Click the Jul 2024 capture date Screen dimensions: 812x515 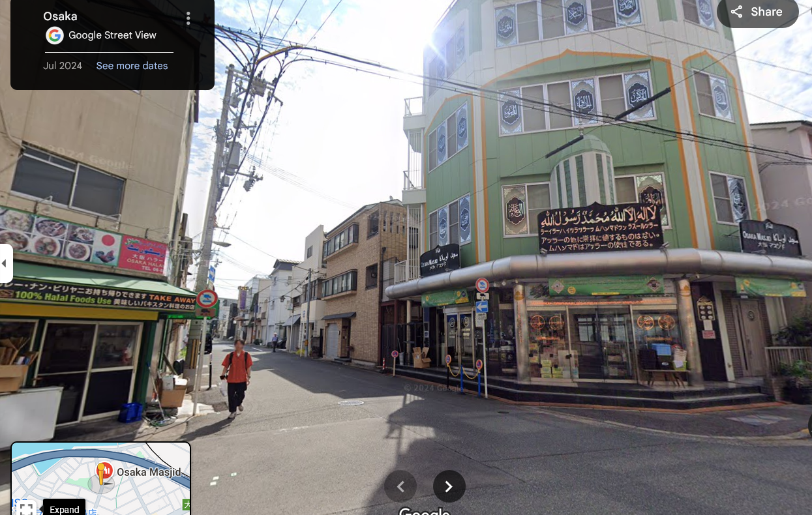63,66
